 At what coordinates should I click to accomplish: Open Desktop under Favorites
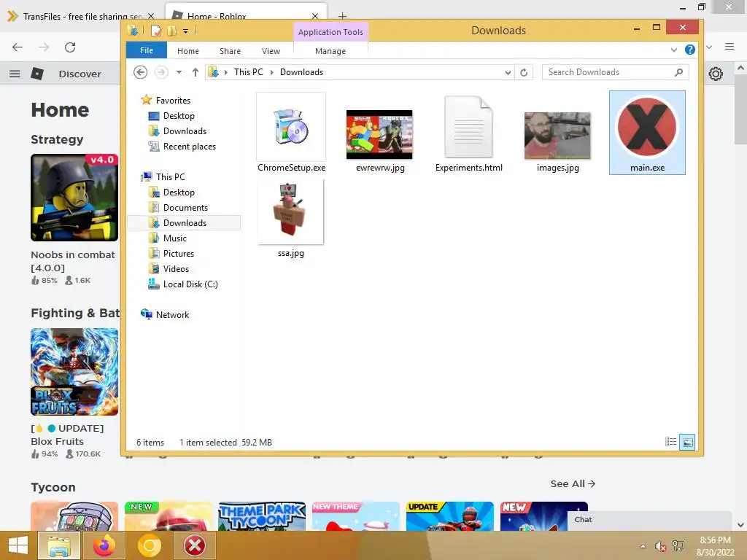pyautogui.click(x=171, y=116)
